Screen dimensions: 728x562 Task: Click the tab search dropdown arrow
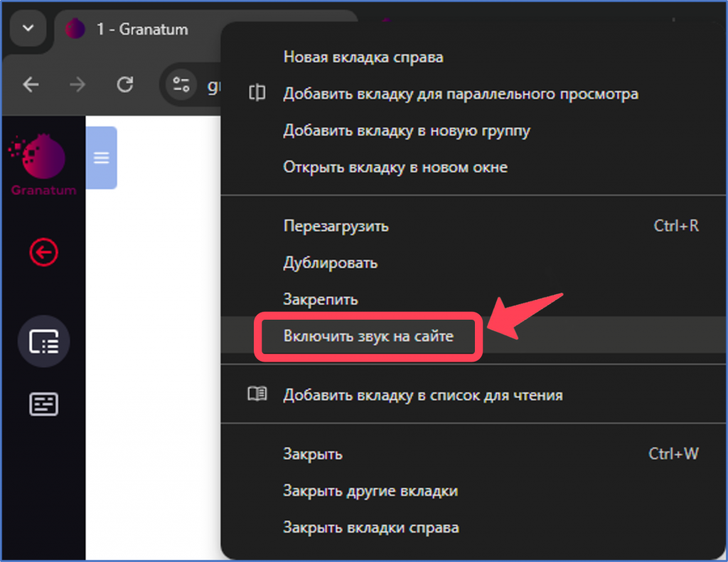pyautogui.click(x=28, y=29)
